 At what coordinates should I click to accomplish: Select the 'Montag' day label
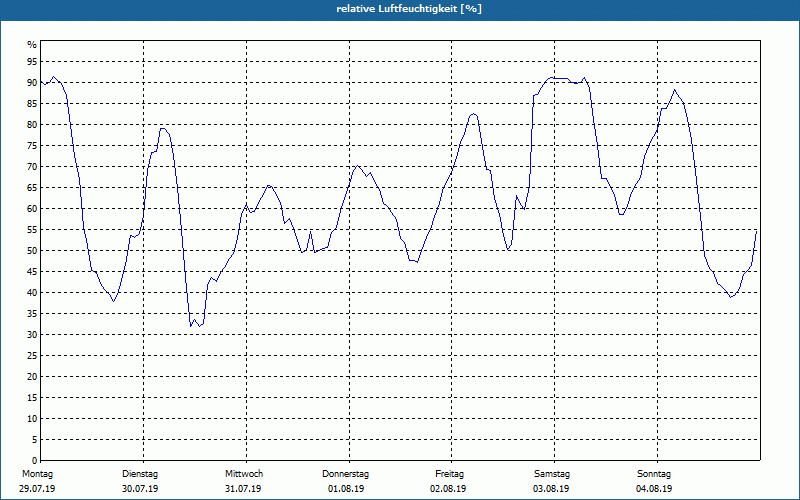pos(37,474)
